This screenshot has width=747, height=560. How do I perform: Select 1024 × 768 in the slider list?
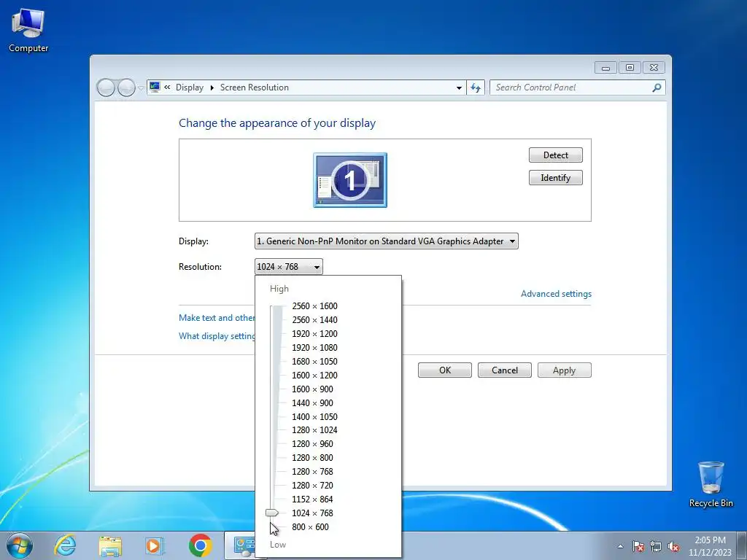click(312, 513)
